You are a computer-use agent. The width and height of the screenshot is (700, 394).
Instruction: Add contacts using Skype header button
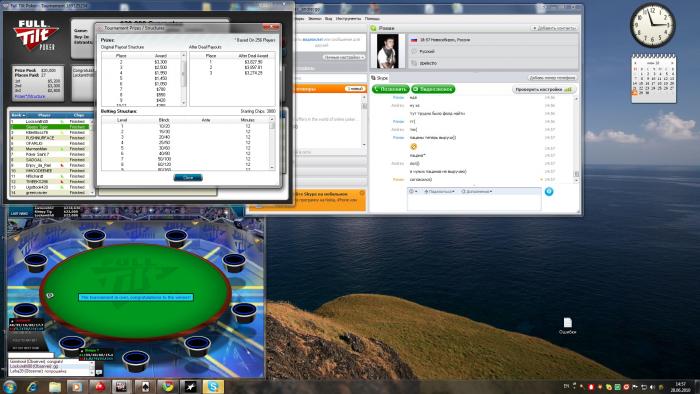554,28
